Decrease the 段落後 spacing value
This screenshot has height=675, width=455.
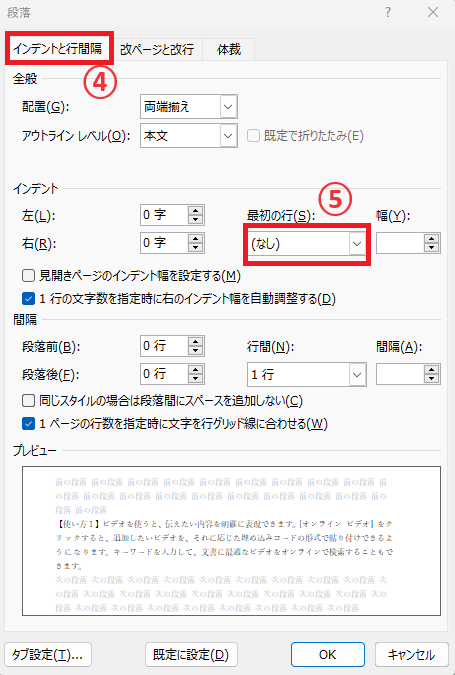point(195,379)
